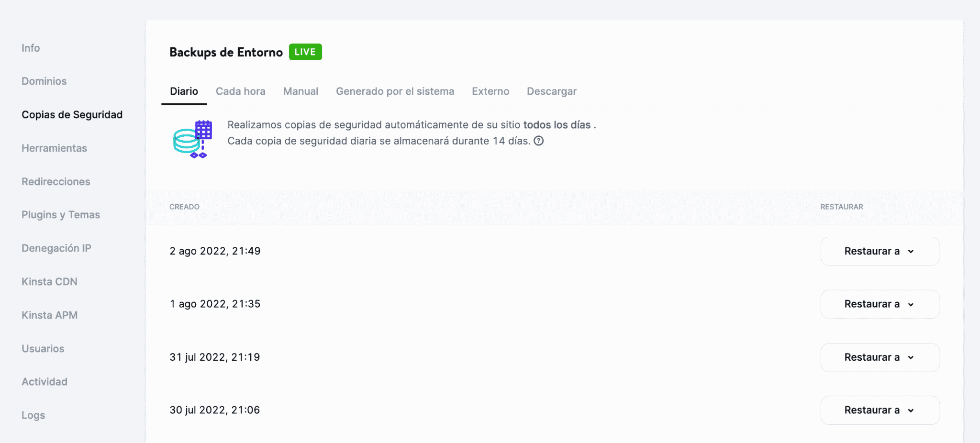The image size is (980, 443).
Task: Select Diario in the backups tabs
Action: (x=184, y=91)
